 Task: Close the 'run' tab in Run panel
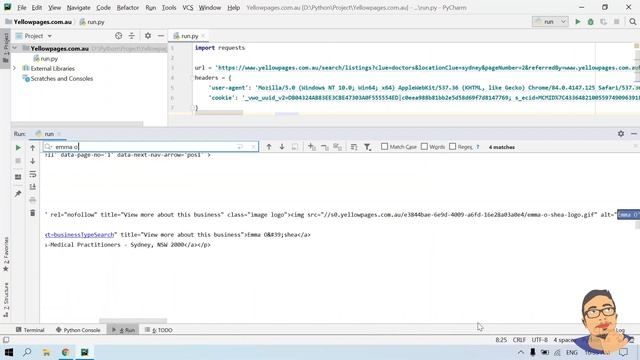[59, 134]
